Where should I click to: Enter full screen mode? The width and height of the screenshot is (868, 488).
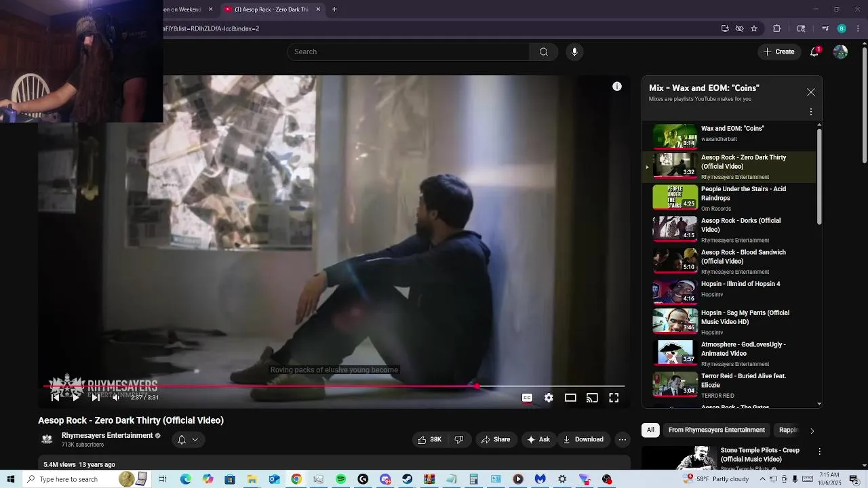614,398
